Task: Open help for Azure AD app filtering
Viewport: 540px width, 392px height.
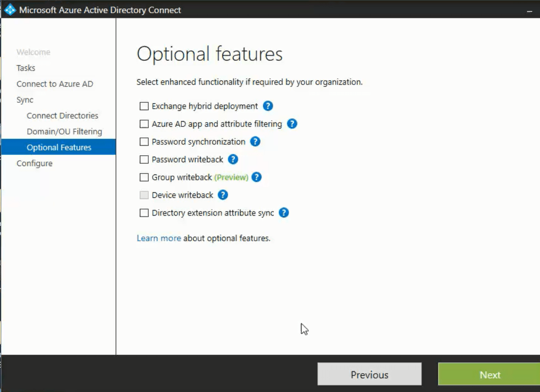Action: tap(291, 124)
